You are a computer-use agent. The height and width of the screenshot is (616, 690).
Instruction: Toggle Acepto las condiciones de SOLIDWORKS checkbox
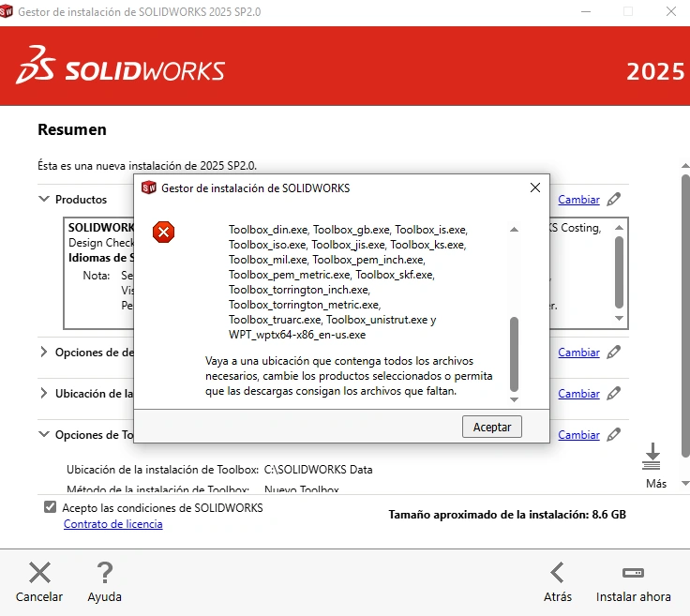51,507
